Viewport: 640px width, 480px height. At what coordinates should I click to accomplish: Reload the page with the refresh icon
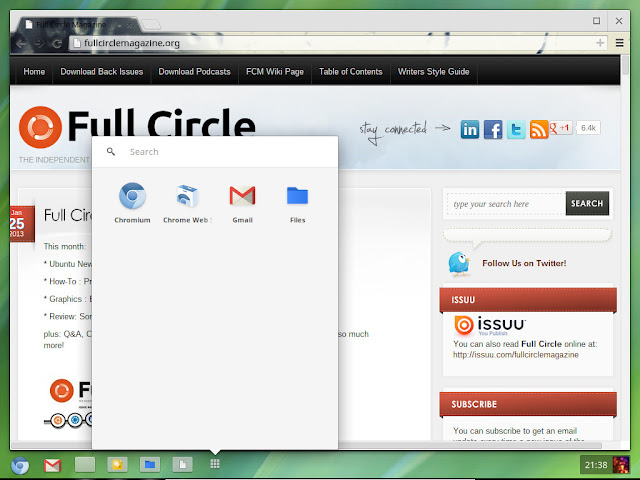click(x=57, y=43)
